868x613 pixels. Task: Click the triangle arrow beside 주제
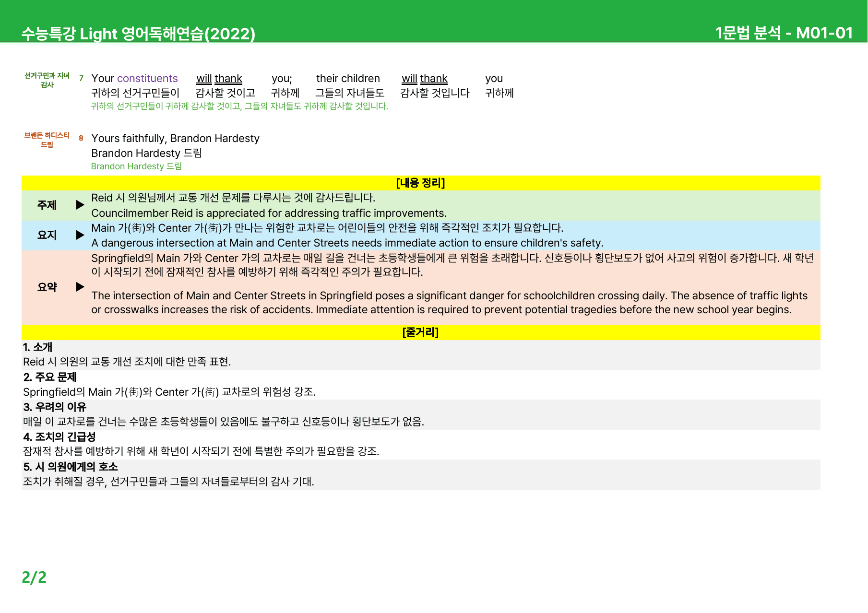pos(80,205)
